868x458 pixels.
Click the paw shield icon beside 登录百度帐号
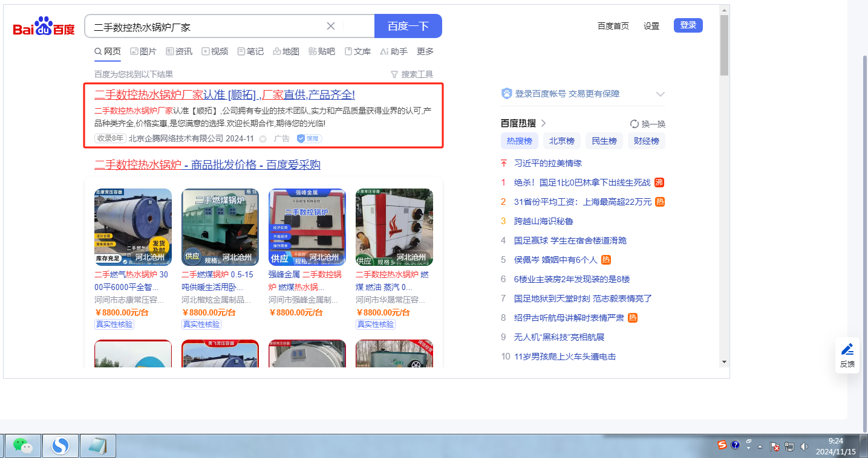[x=507, y=94]
